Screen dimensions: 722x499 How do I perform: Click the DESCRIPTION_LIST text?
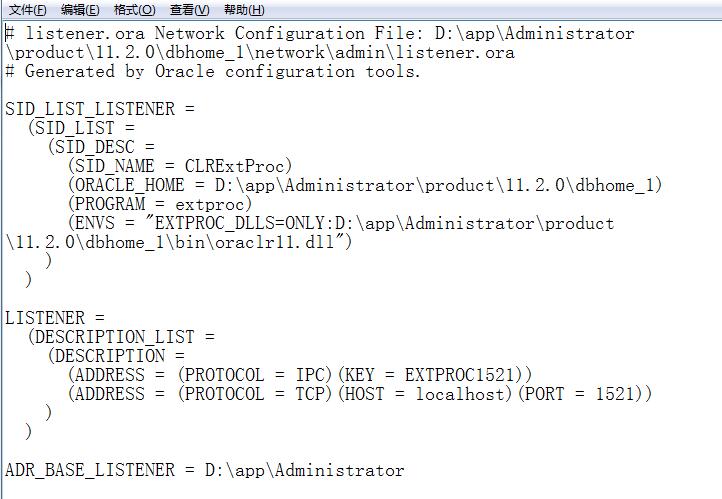click(x=114, y=337)
